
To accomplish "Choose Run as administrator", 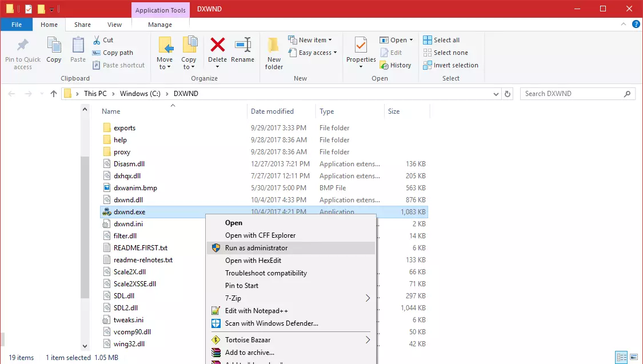I will pos(291,248).
